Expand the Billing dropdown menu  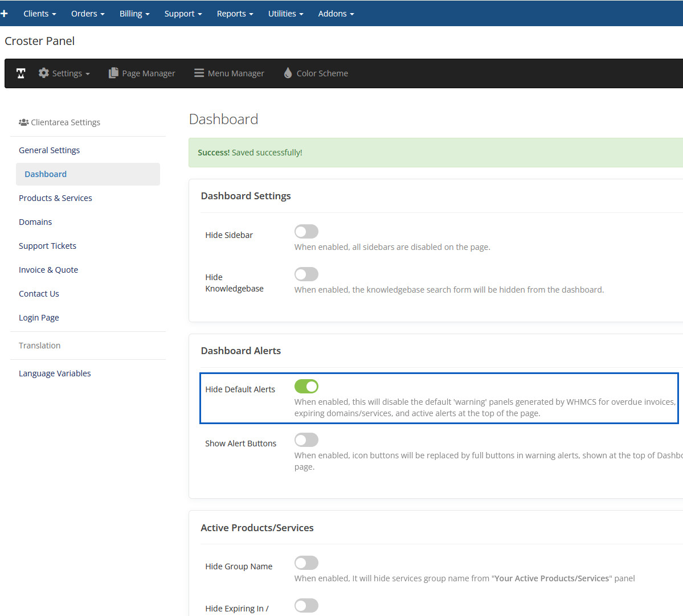pos(134,14)
